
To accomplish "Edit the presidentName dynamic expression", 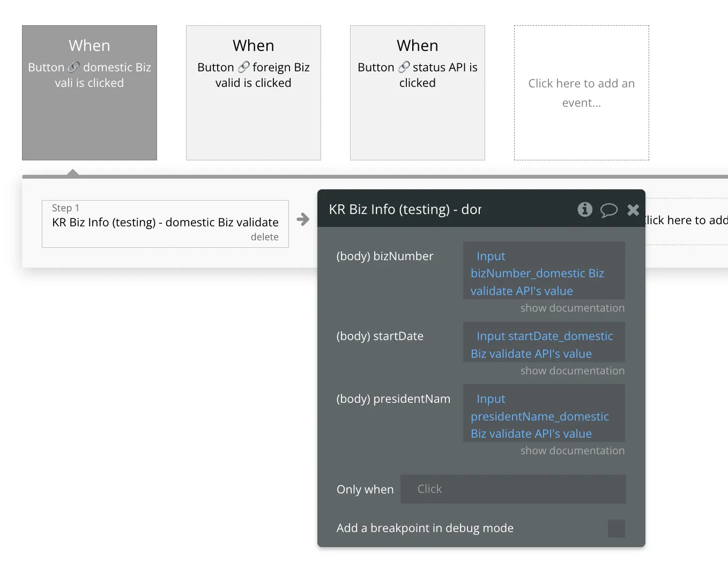I will (x=544, y=416).
